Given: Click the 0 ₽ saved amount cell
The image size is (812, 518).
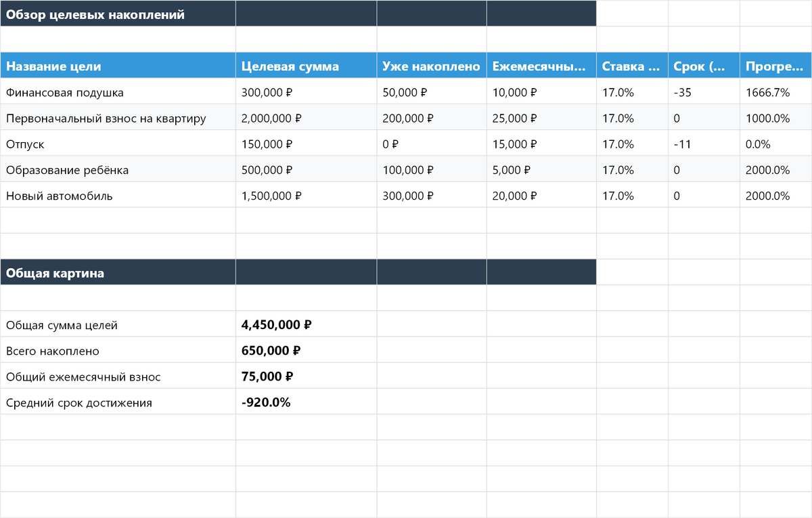Looking at the screenshot, I should (x=391, y=144).
